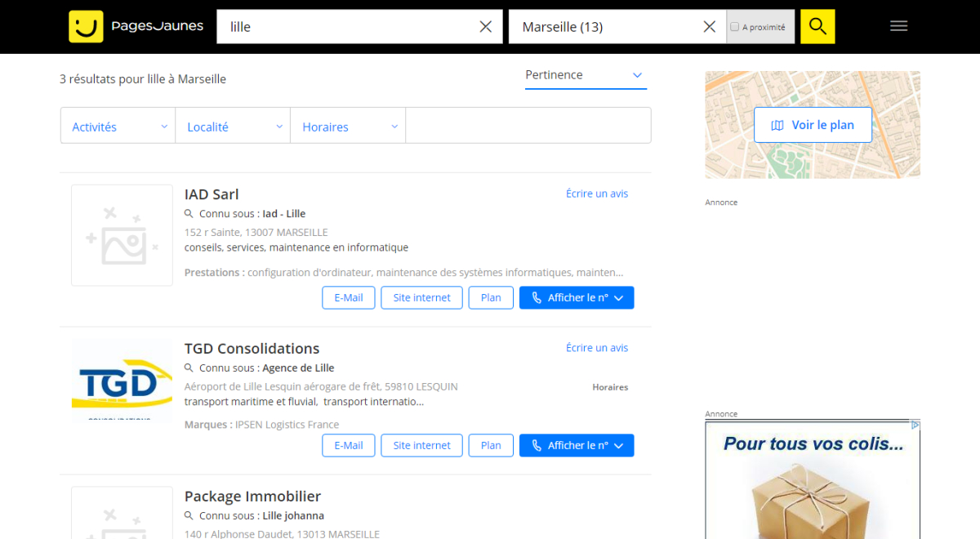Reveal phone number for IAD Sarl

click(577, 297)
